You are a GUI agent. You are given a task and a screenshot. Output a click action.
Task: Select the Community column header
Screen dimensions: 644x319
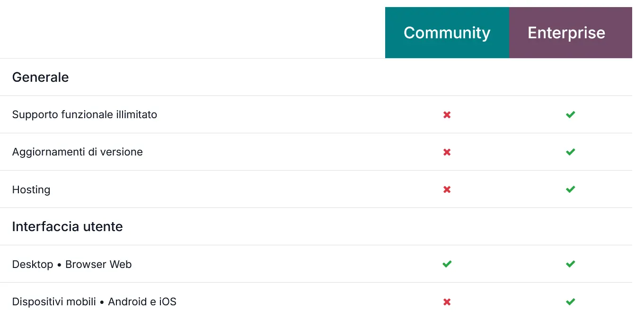447,33
